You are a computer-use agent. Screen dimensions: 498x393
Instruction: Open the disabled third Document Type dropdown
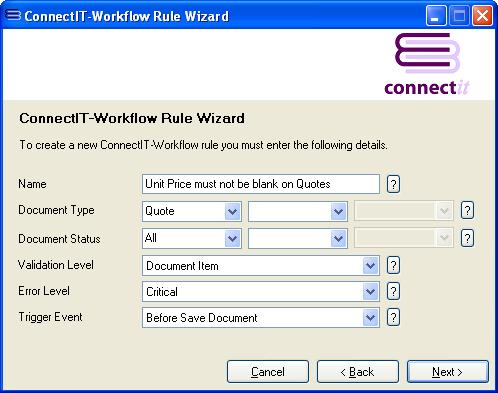[x=444, y=211]
